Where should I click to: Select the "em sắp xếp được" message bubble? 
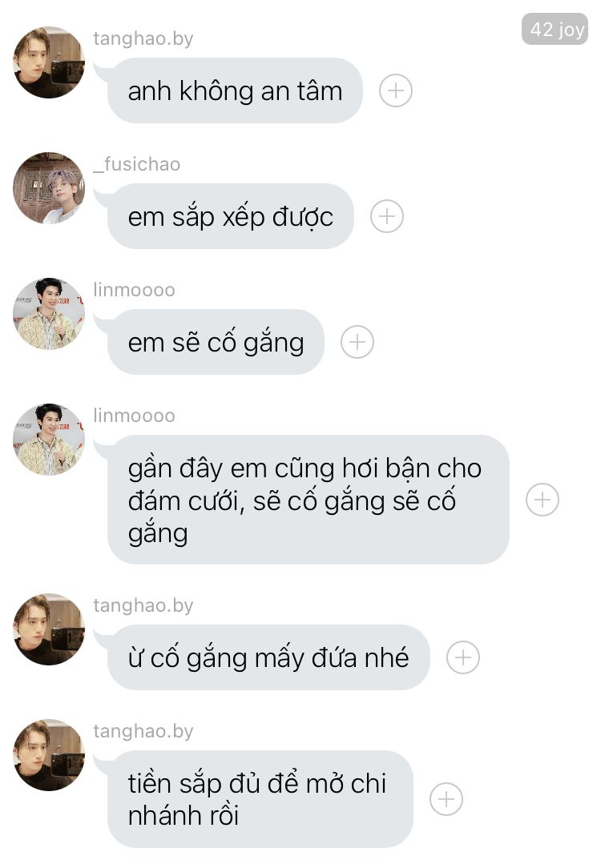tap(231, 216)
